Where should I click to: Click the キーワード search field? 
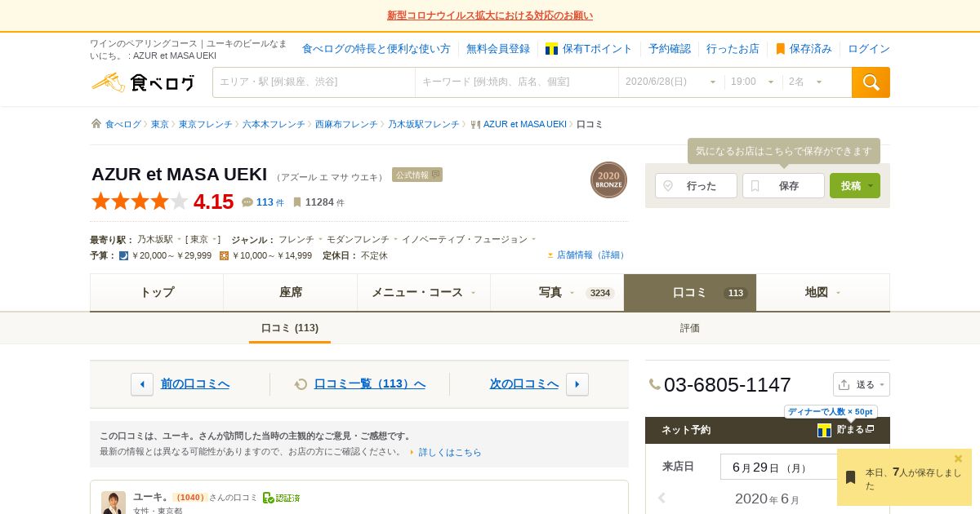(x=517, y=82)
